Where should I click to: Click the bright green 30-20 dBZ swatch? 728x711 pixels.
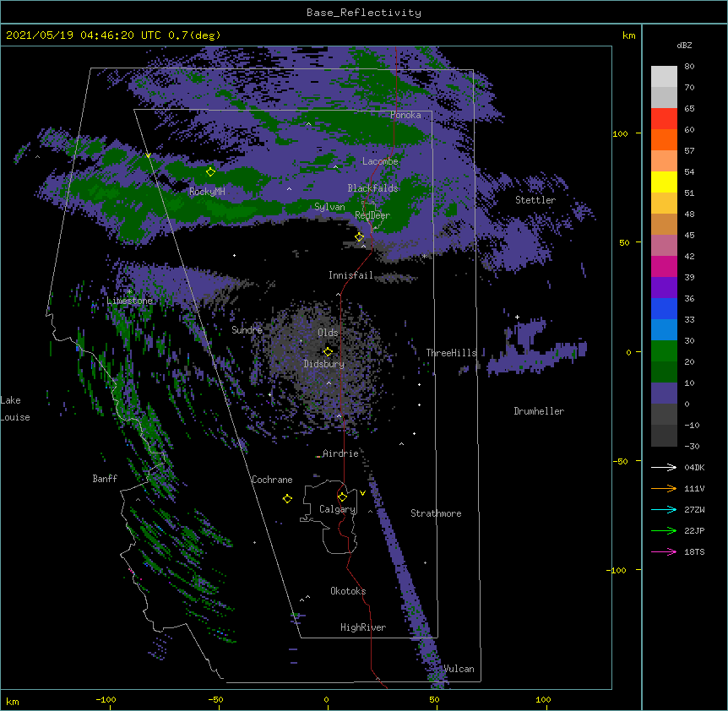point(664,351)
